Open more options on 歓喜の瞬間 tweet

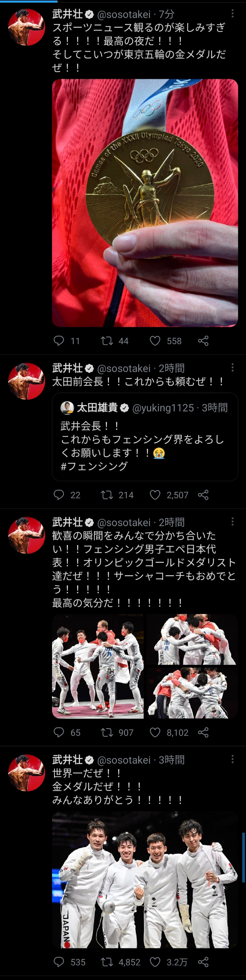[x=232, y=522]
